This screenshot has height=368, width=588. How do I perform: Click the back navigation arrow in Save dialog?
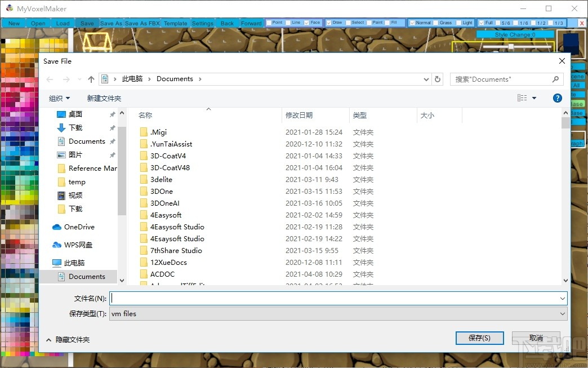click(x=49, y=79)
